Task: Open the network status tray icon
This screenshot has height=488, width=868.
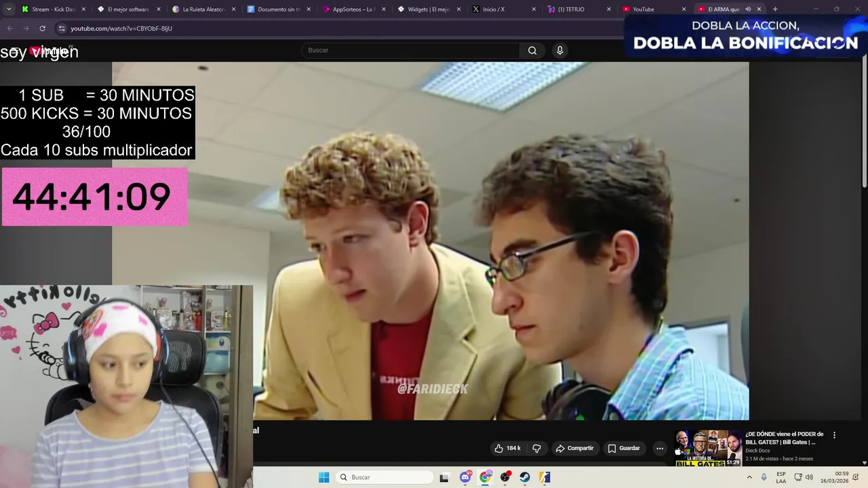Action: click(x=798, y=477)
